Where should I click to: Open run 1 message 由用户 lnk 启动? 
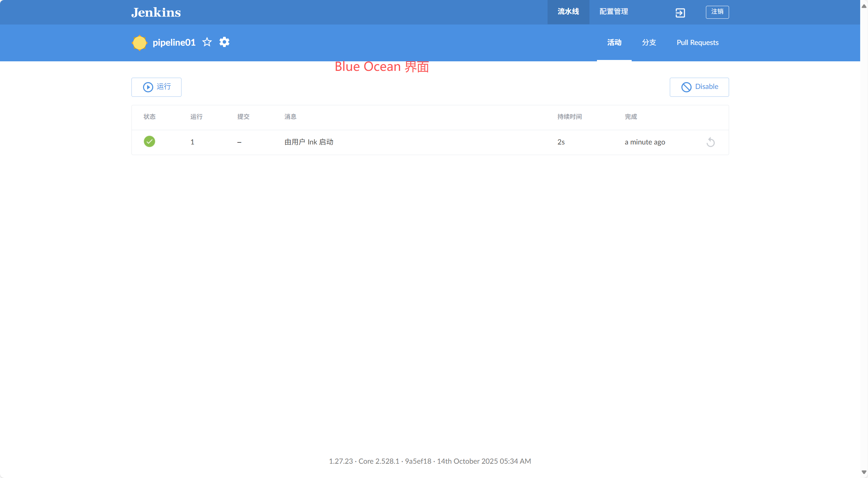point(309,142)
